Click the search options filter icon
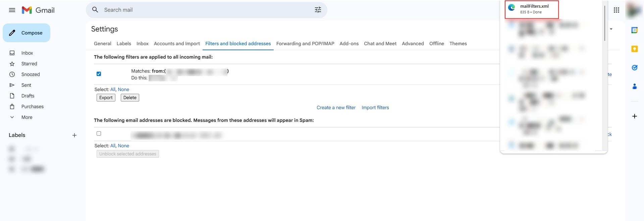Screen dimensions: 644x221 click(x=318, y=10)
